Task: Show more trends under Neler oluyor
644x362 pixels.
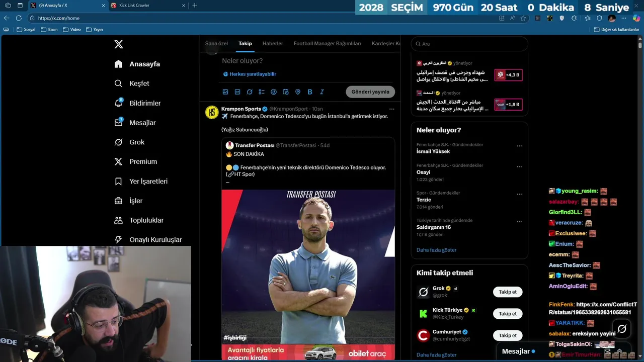Action: 436,250
